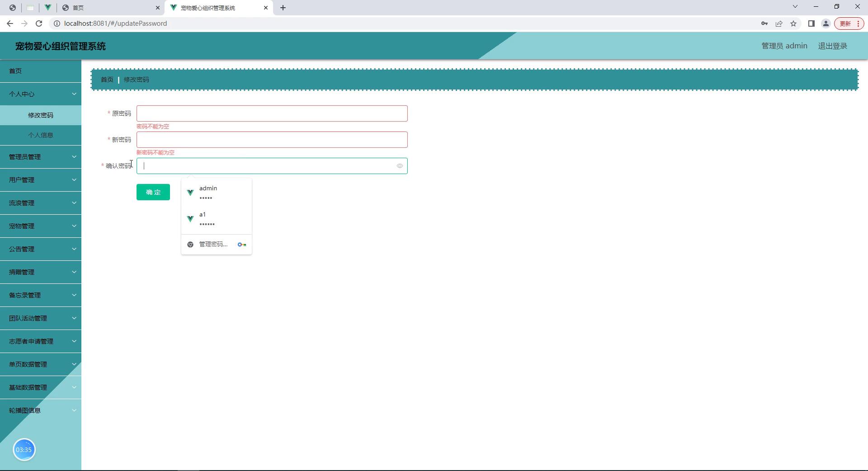Focus the 原密码 input field
This screenshot has height=471, width=868.
click(272, 113)
